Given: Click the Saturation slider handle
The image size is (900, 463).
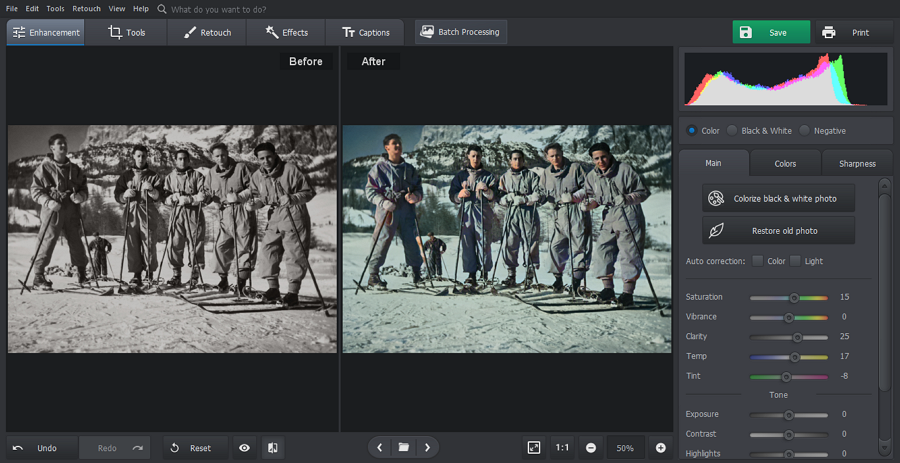Looking at the screenshot, I should point(794,297).
